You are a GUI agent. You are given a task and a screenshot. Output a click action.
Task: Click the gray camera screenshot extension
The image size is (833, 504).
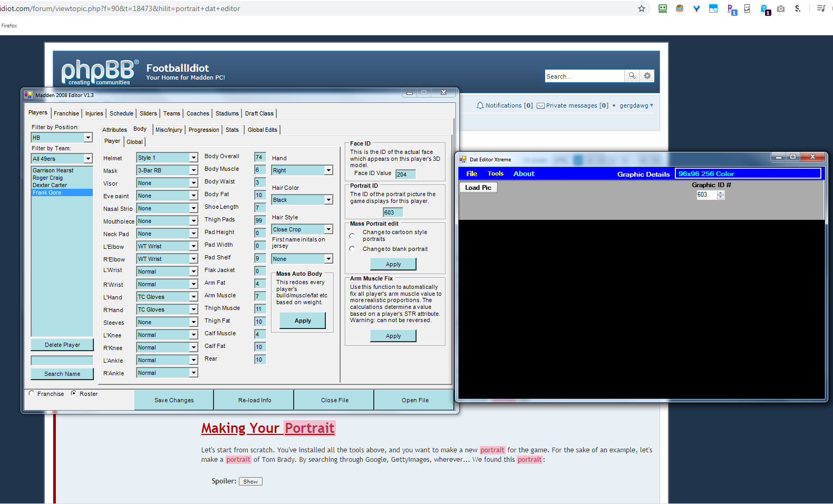coord(781,8)
